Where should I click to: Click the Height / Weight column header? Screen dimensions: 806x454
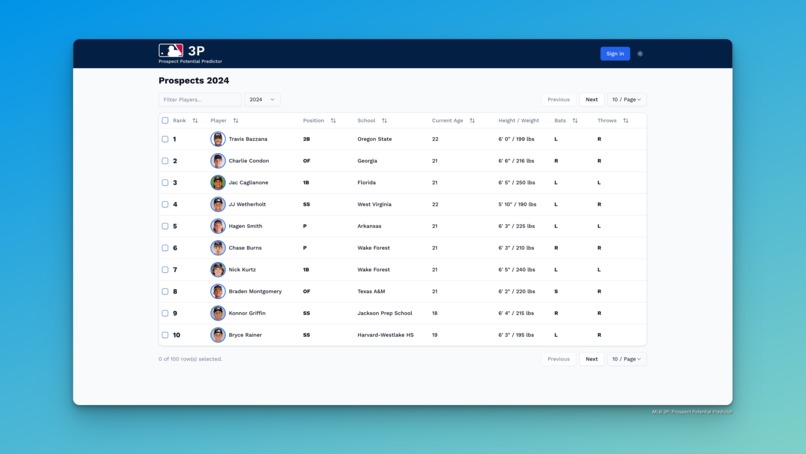pyautogui.click(x=518, y=120)
